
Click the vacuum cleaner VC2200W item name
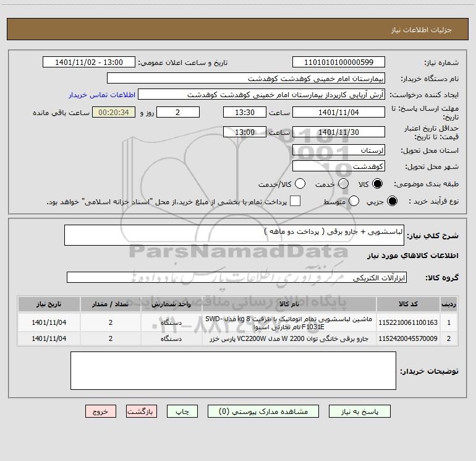pos(289,338)
